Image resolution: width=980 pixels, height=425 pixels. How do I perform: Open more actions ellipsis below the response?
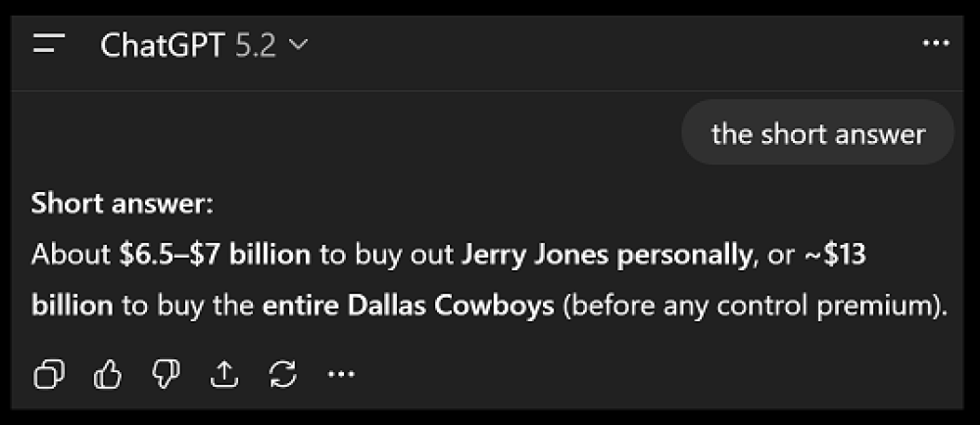[x=339, y=373]
